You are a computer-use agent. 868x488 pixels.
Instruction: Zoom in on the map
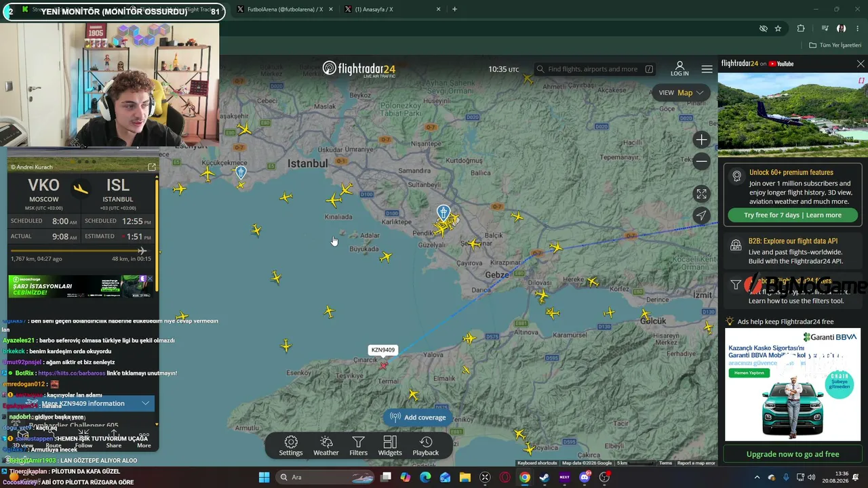[701, 140]
